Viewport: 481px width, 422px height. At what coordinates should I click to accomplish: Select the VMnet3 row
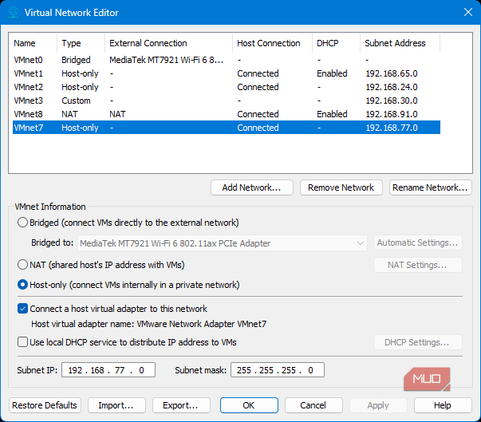point(226,101)
